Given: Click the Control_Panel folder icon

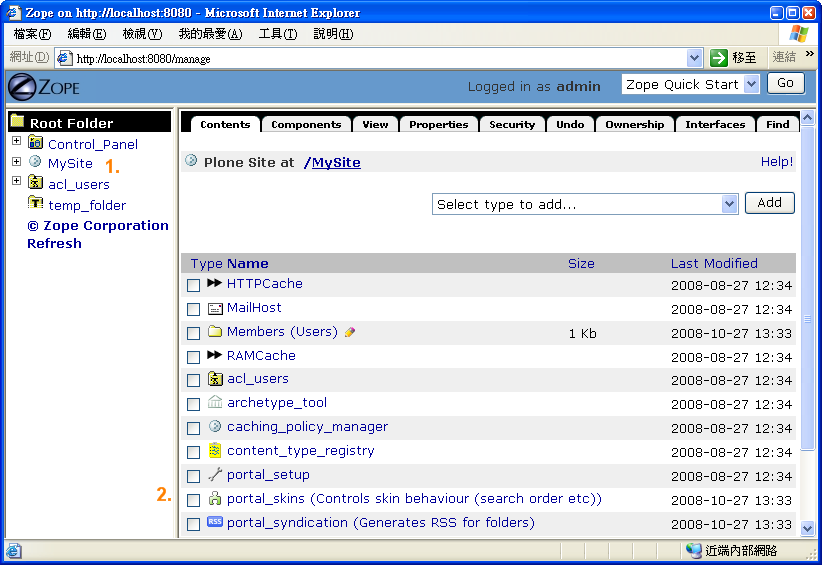Looking at the screenshot, I should pyautogui.click(x=35, y=142).
